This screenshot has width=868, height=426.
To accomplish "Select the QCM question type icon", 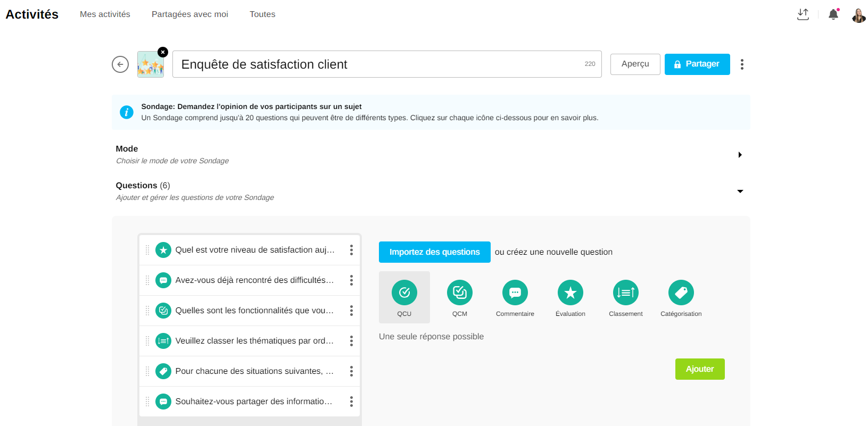I will click(x=459, y=293).
